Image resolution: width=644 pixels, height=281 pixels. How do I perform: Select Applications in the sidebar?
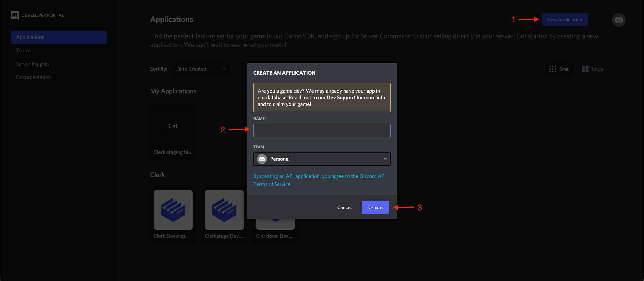coord(59,37)
